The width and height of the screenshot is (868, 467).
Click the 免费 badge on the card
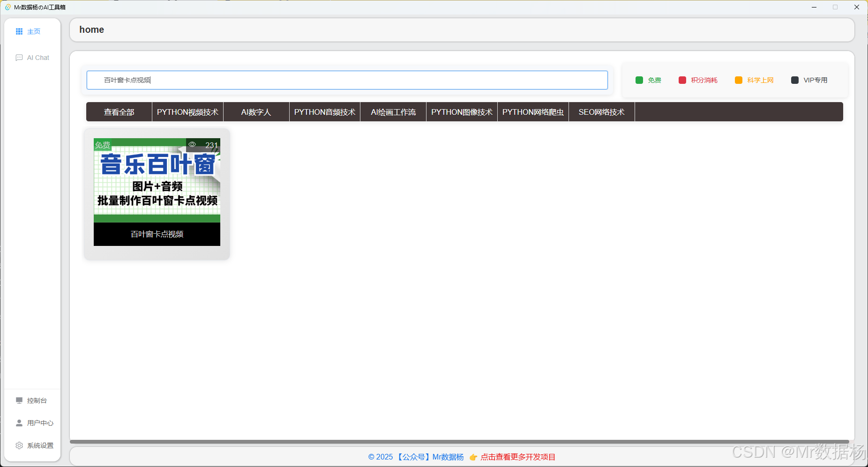tap(103, 145)
